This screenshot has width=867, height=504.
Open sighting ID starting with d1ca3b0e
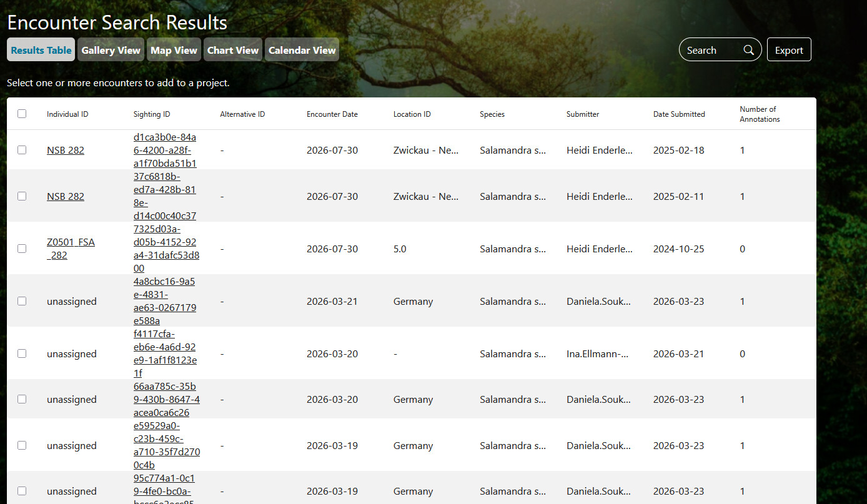(165, 150)
